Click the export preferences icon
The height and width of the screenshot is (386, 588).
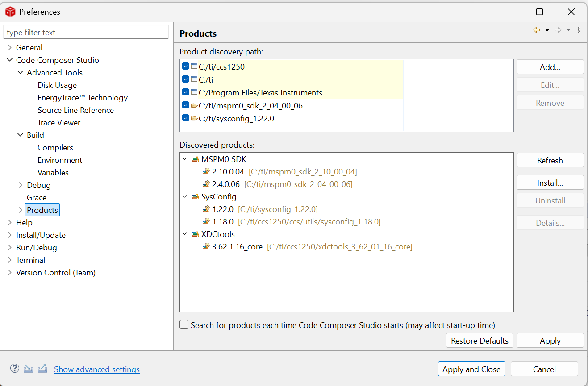click(x=42, y=369)
